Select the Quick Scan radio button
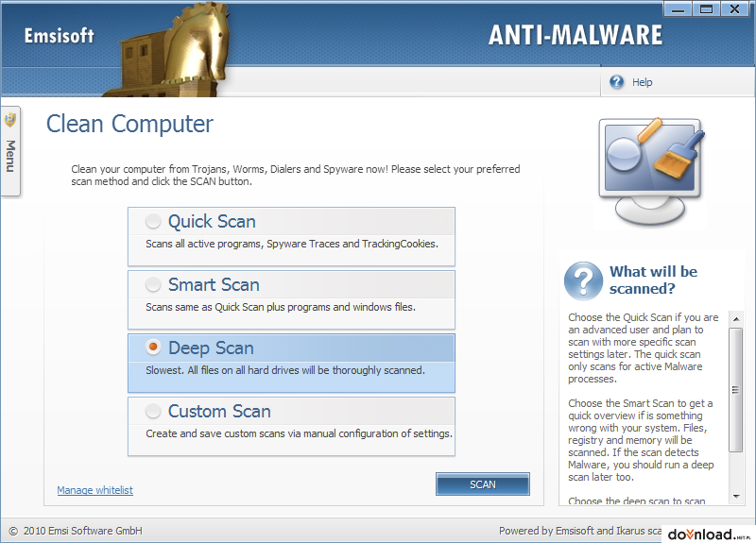 153,221
